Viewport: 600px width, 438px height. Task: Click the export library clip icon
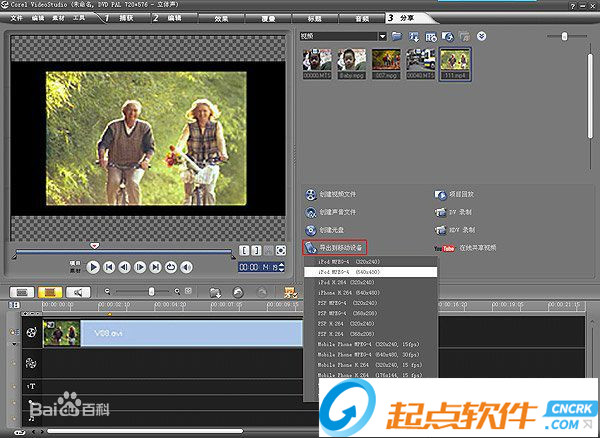(x=448, y=37)
